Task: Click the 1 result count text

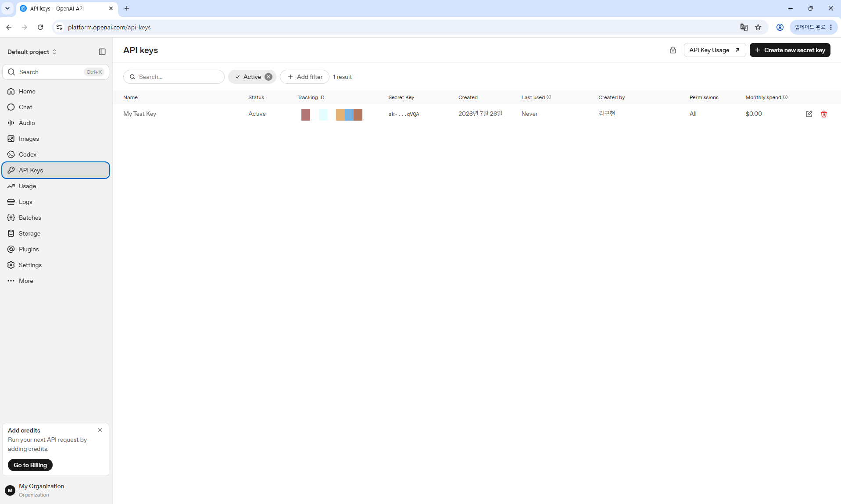Action: pos(342,77)
